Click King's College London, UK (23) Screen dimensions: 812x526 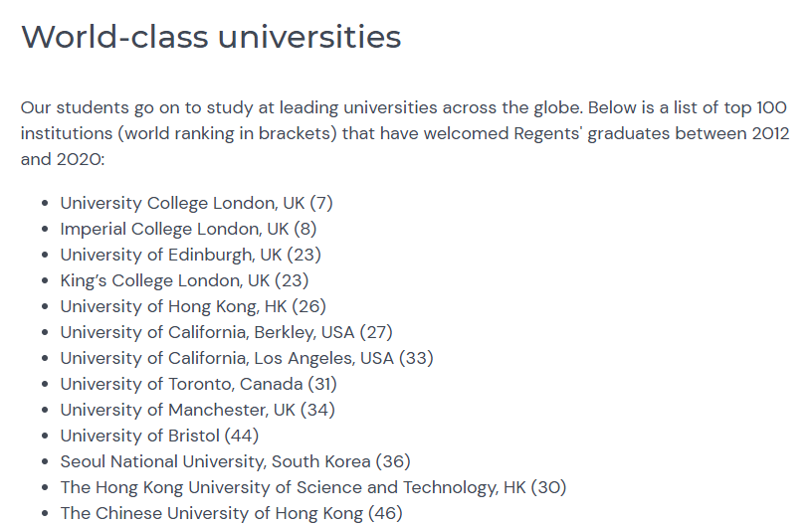(184, 280)
